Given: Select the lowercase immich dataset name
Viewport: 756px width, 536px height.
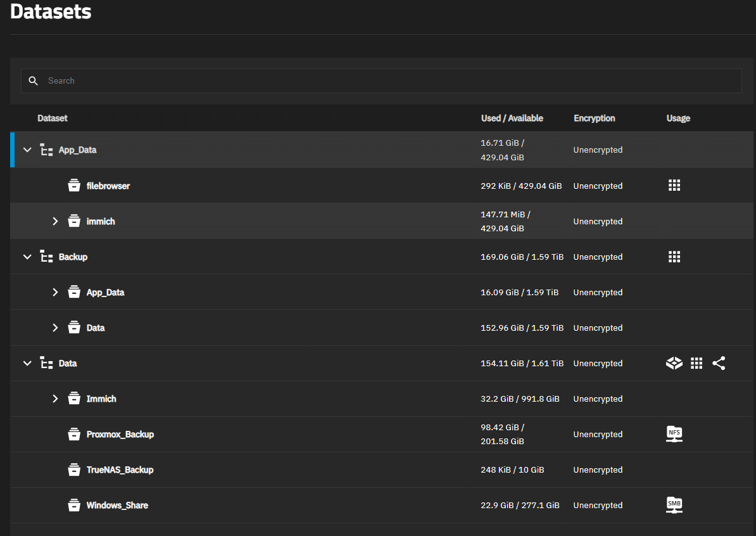Looking at the screenshot, I should 101,222.
